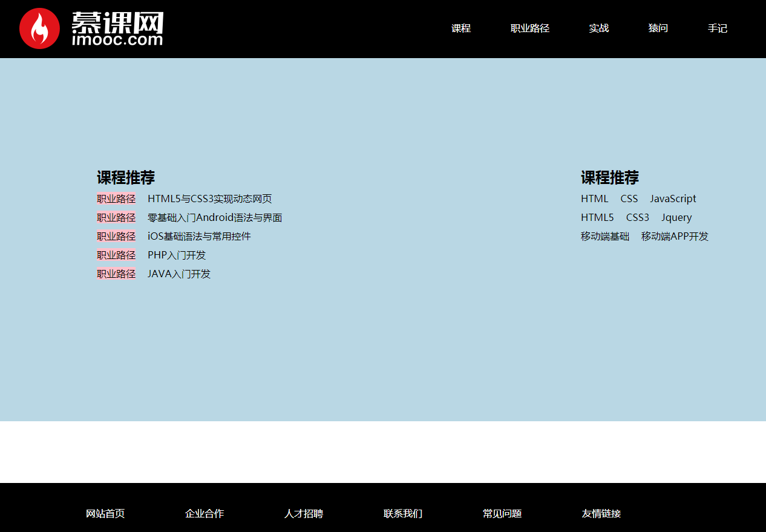This screenshot has width=766, height=532.
Task: Open the iOS基础语法与常用控件 course
Action: coord(199,236)
